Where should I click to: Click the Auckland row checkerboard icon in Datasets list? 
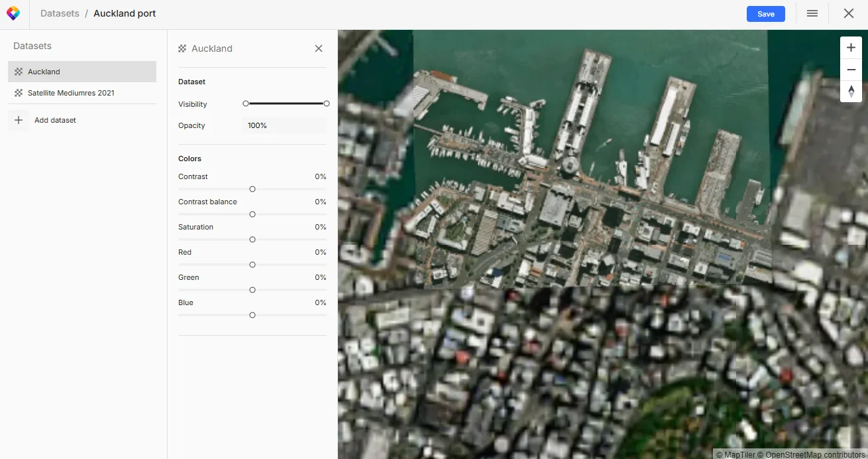tap(19, 72)
